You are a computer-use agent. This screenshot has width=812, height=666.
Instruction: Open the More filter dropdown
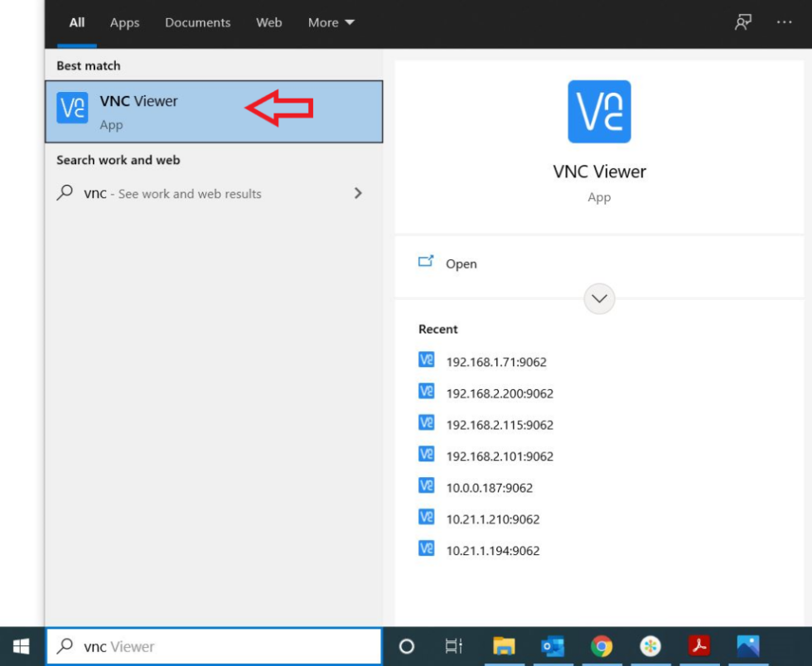pyautogui.click(x=331, y=22)
